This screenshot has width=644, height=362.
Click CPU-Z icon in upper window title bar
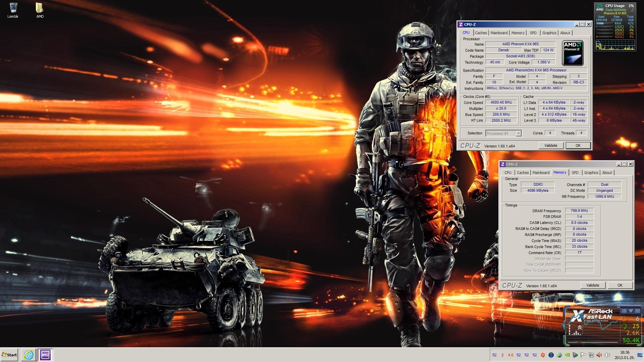click(461, 24)
